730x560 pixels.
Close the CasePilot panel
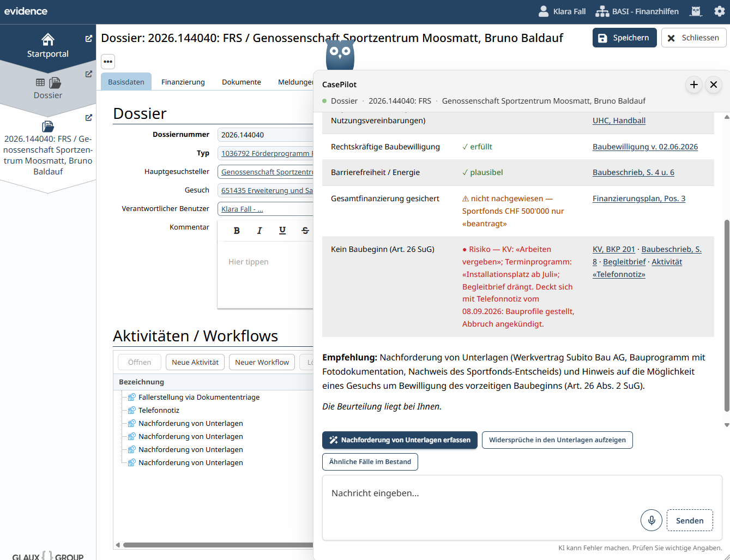click(714, 85)
